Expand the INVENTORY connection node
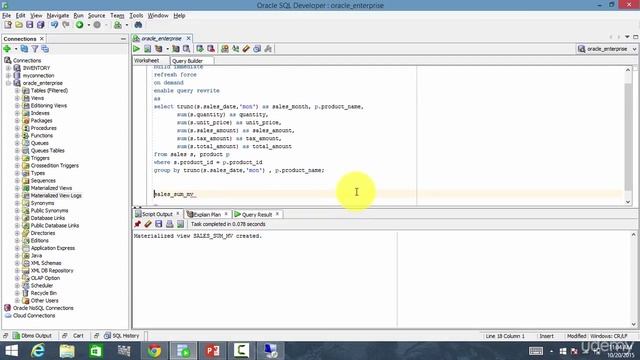Viewport: 640px width, 360px height. [8, 68]
